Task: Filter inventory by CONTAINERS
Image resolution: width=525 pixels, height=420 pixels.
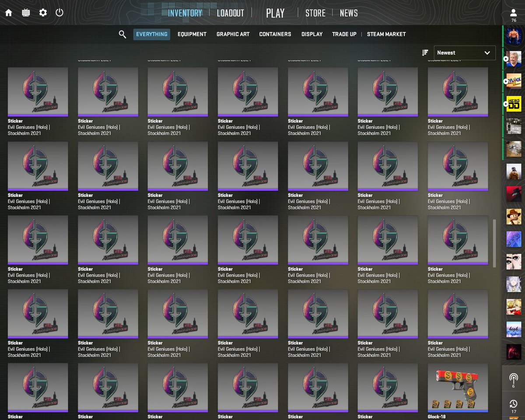Action: [275, 34]
